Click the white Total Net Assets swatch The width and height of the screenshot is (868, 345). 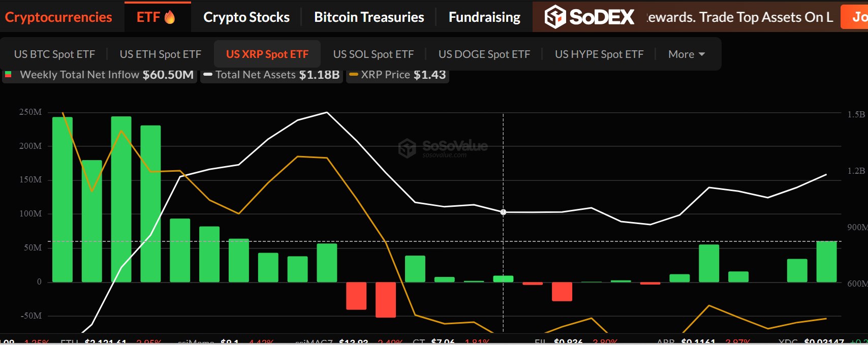(x=208, y=75)
